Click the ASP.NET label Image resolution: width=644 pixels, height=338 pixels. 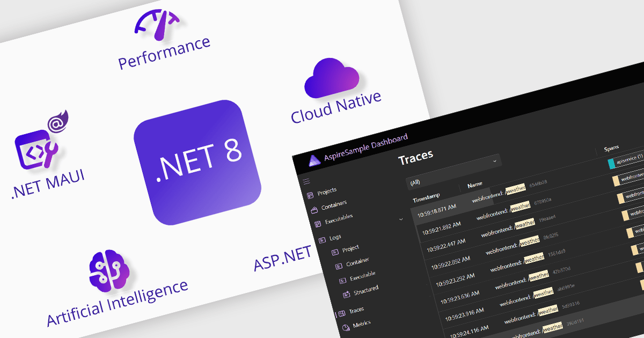click(282, 259)
